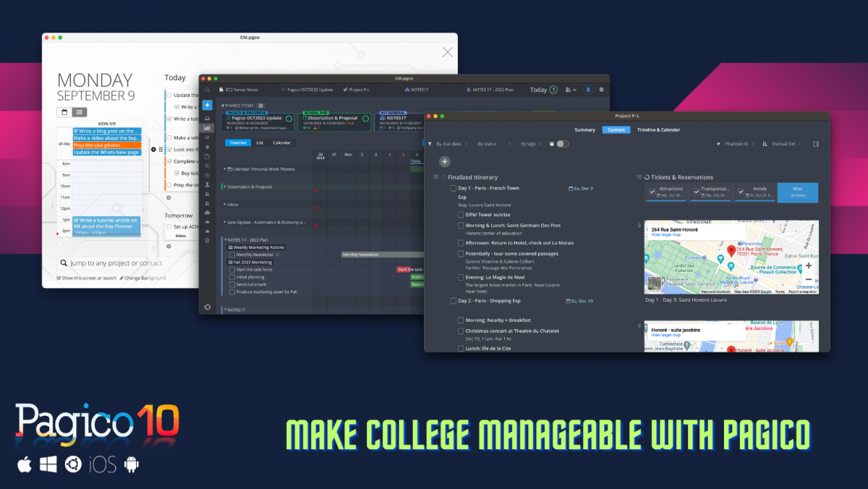The height and width of the screenshot is (489, 868).
Task: Check Evening: La Magie de Noel task
Action: [x=461, y=277]
